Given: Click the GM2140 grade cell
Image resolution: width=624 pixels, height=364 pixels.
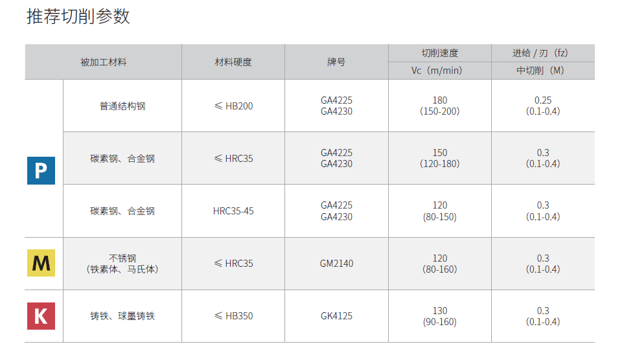Looking at the screenshot, I should pyautogui.click(x=336, y=264).
